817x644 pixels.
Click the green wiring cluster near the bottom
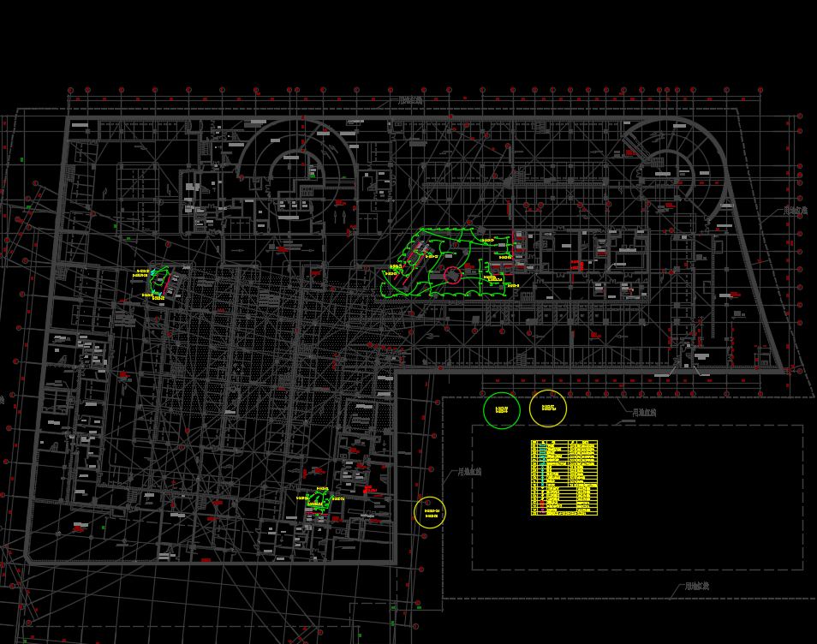[x=319, y=501]
